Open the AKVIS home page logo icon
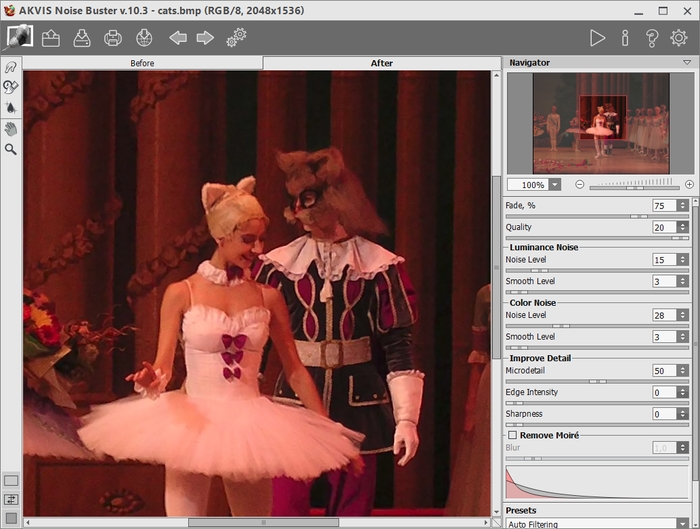Image resolution: width=700 pixels, height=529 pixels. [x=19, y=37]
